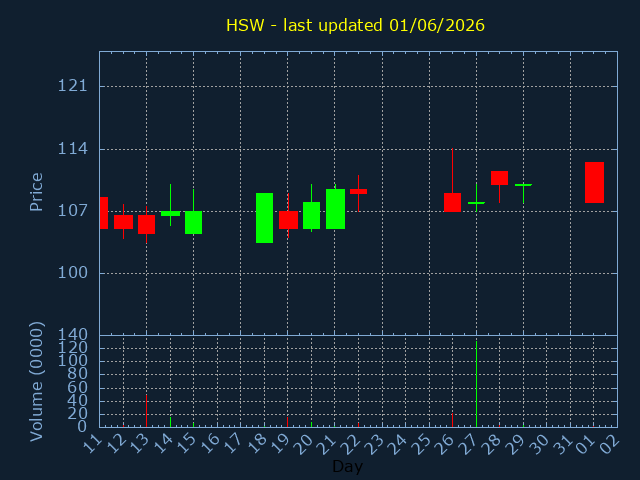Click the day label 25 on the x-axis
This screenshot has width=640, height=480.
point(422,444)
